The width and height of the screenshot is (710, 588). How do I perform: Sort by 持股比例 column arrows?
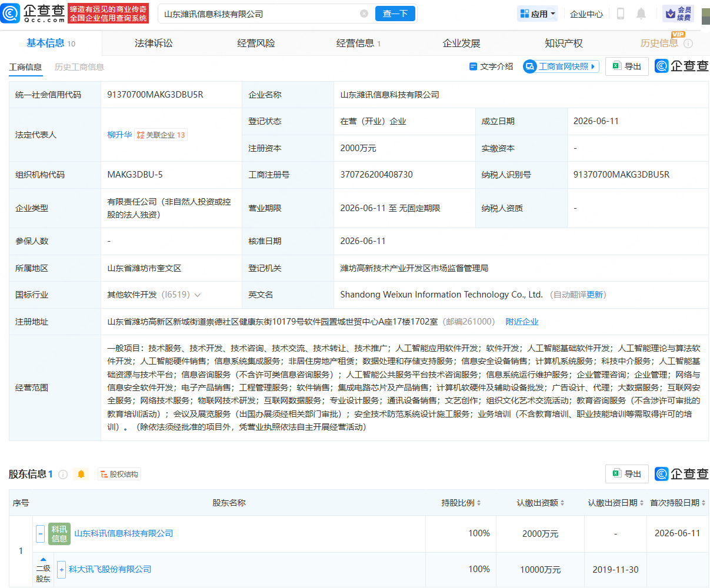479,503
